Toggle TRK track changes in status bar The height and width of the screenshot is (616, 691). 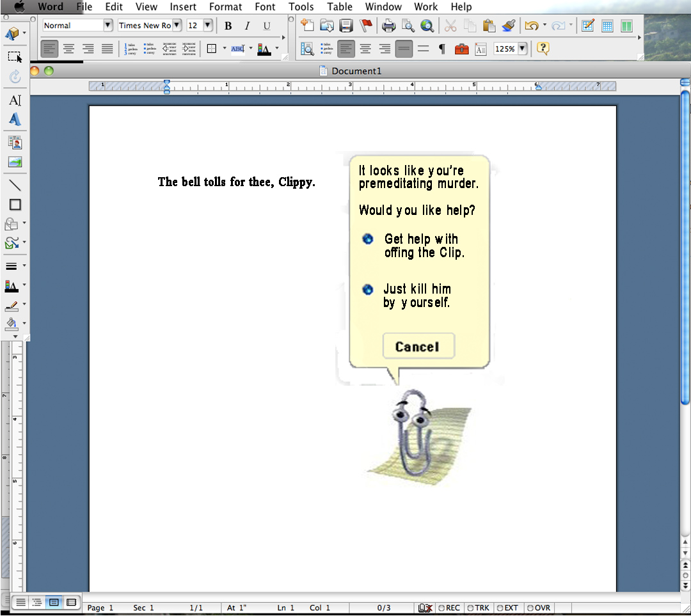pos(478,608)
